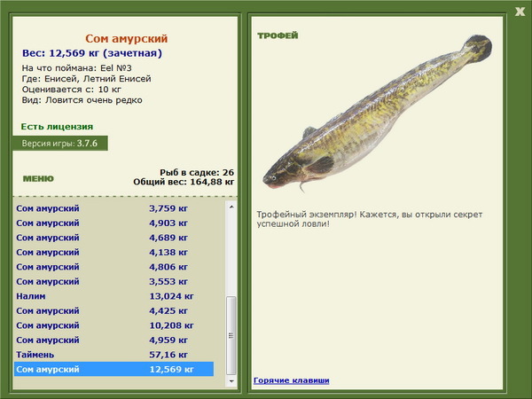
Task: Click the ТРОФЕЙ heading
Action: [278, 35]
